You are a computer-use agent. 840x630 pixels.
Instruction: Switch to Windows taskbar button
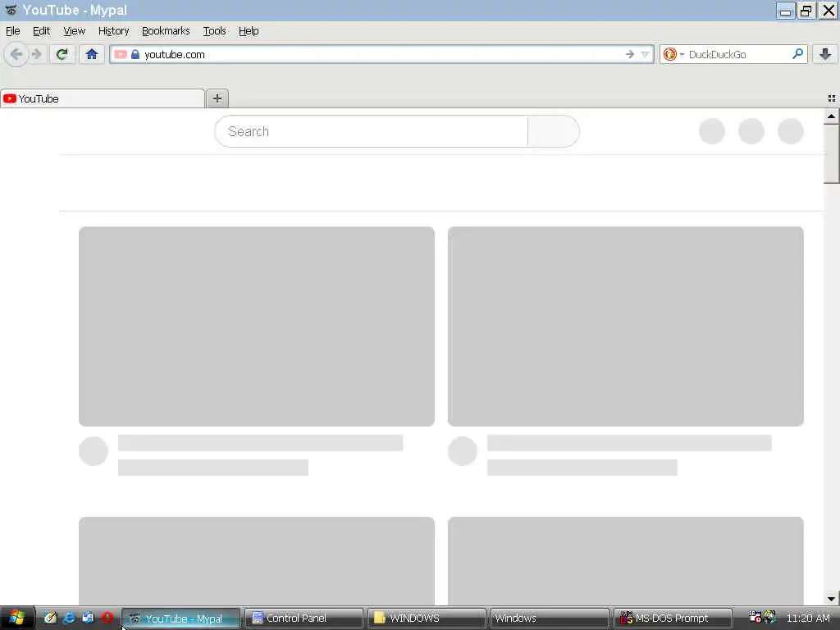550,619
